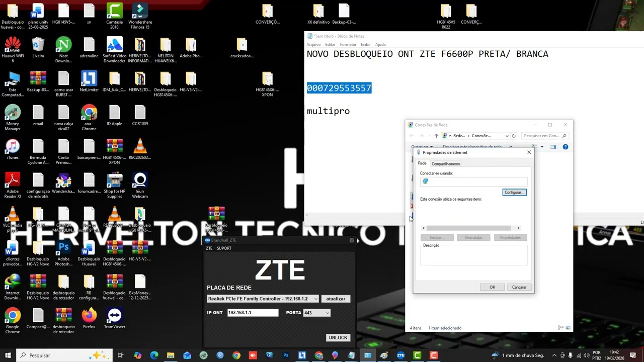The height and width of the screenshot is (362, 644).
Task: Open the Task View button on taskbar
Action: click(x=121, y=355)
